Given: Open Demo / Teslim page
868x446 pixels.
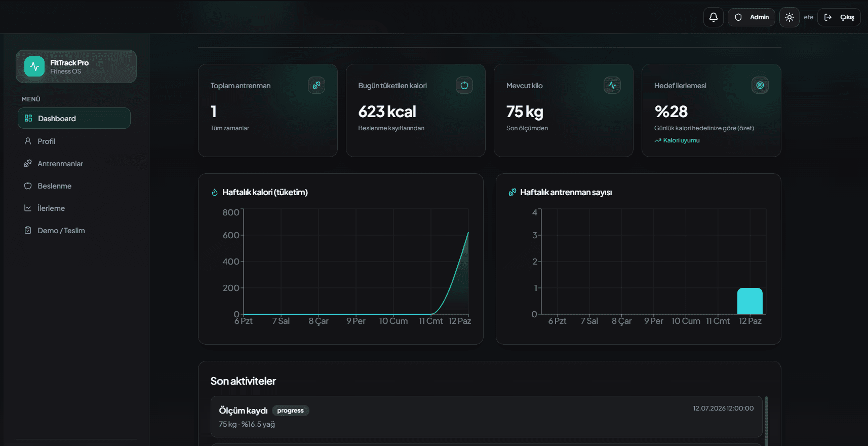Looking at the screenshot, I should [x=74, y=230].
